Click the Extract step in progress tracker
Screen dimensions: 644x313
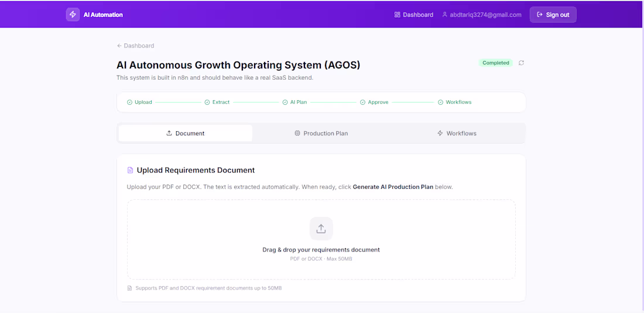pos(217,102)
